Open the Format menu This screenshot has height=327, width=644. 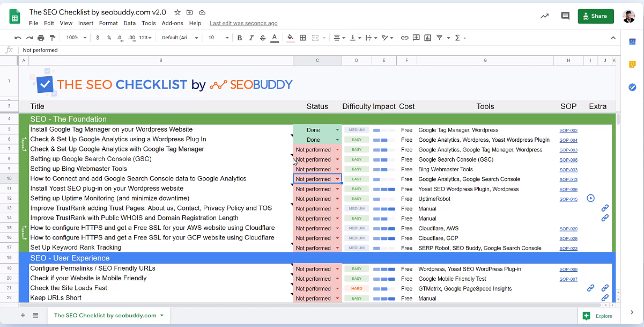tap(108, 23)
